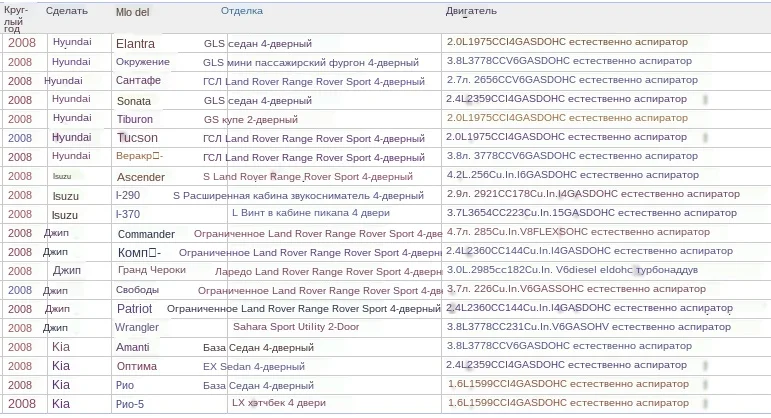Click S Расширенная кабина звукосниматель trim
Screen dimensions: 771x418
pos(298,196)
